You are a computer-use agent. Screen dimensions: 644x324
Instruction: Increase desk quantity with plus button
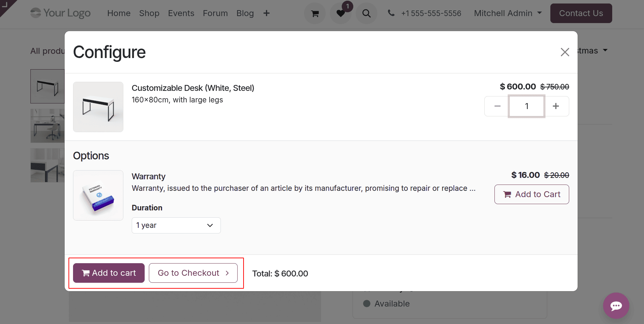coord(556,106)
